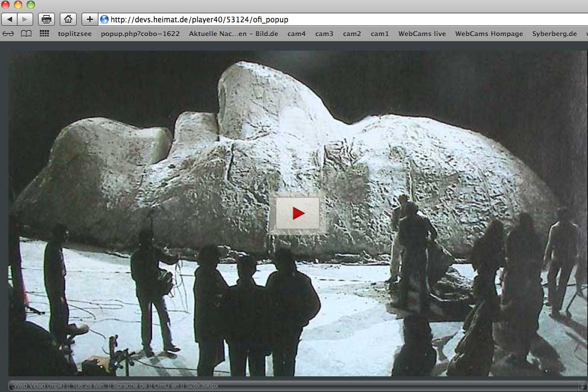Open Top Sites grid icon
The width and height of the screenshot is (588, 392).
(x=44, y=34)
